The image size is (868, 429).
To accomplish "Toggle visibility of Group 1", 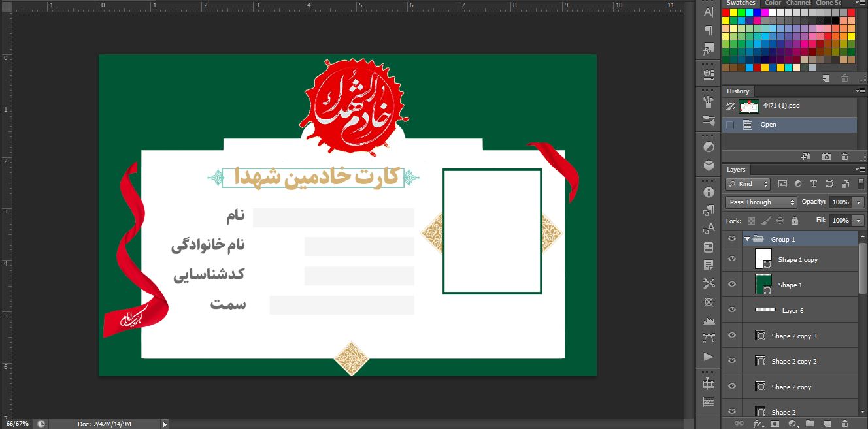I will pyautogui.click(x=732, y=239).
